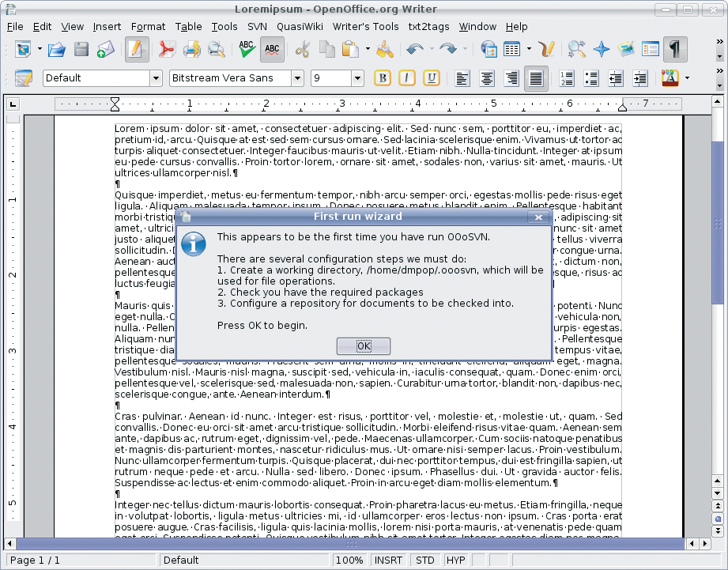The height and width of the screenshot is (570, 728).
Task: Expand the Table grid dropdown arrow
Action: [x=528, y=49]
